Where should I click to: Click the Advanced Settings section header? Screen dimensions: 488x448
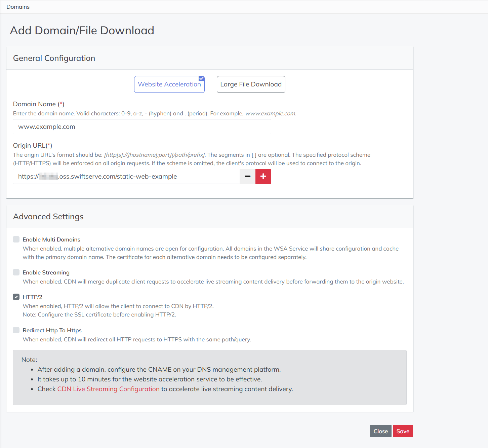(x=48, y=216)
